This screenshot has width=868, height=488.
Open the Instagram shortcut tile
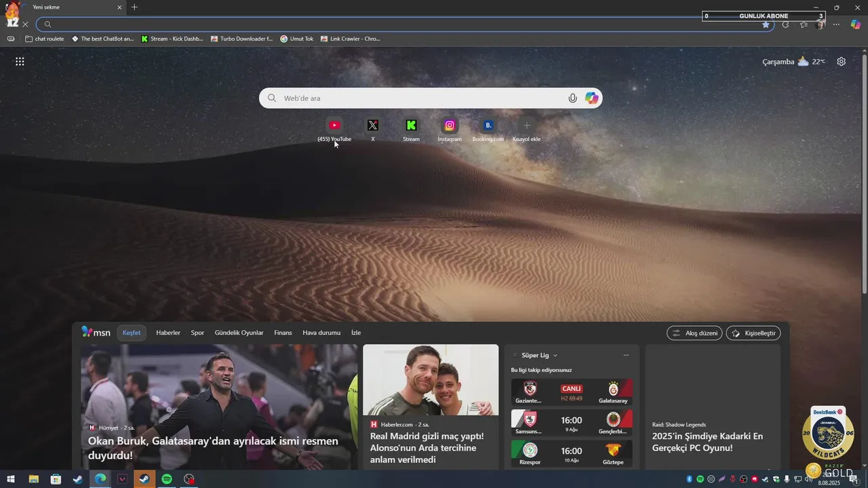point(450,129)
